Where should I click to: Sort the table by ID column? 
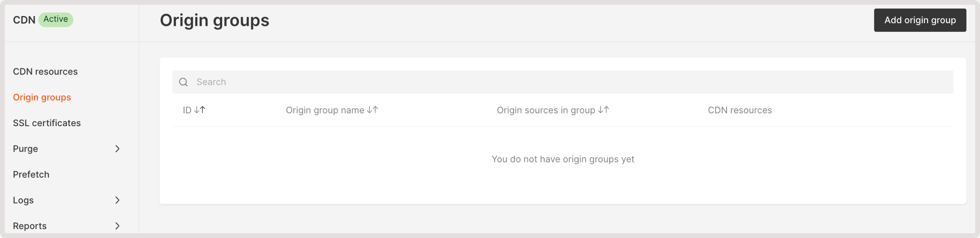194,110
